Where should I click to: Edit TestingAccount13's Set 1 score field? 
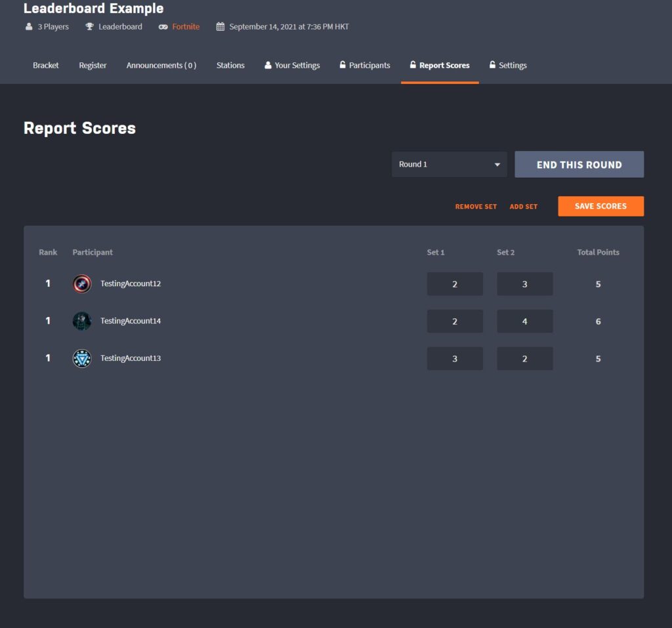point(455,358)
